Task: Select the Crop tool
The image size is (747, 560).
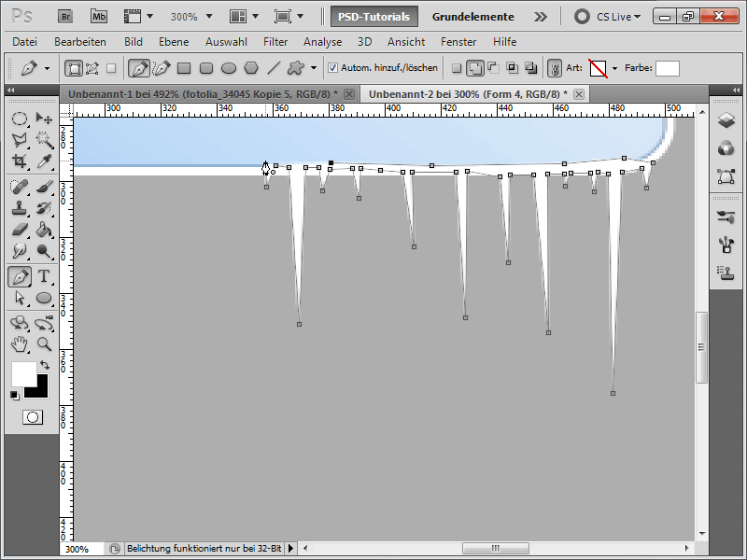Action: point(20,161)
